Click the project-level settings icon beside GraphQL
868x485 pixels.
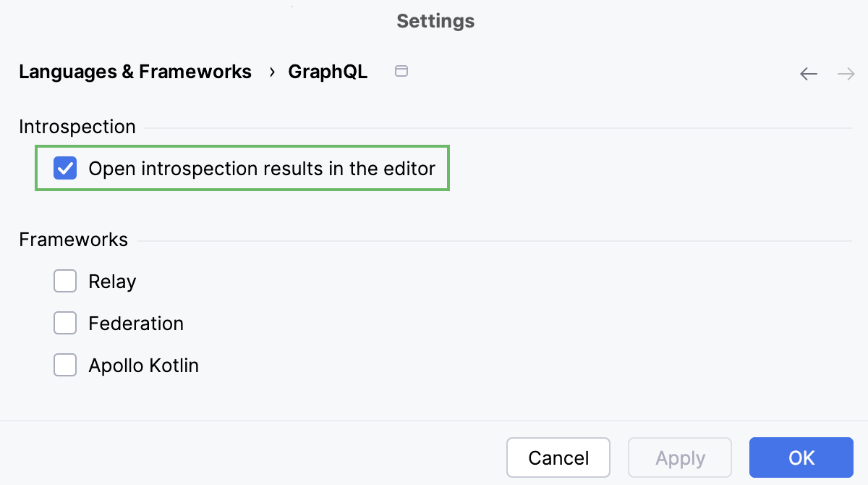pos(401,71)
